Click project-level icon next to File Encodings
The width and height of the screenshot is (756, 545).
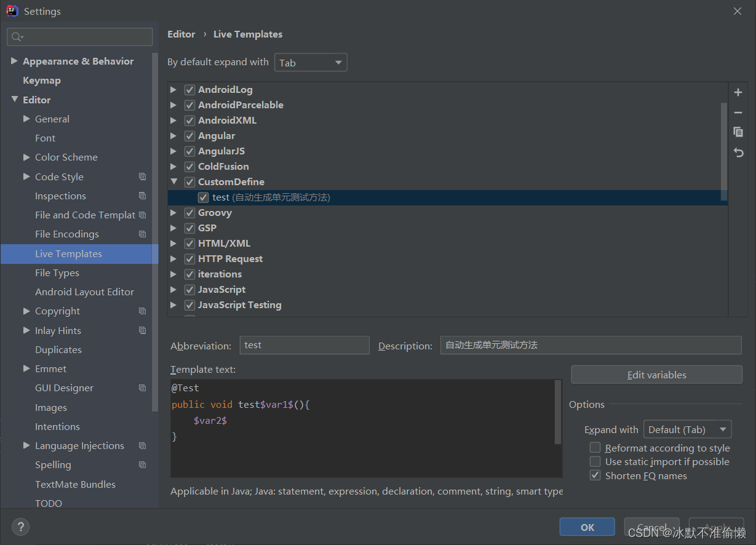click(143, 234)
